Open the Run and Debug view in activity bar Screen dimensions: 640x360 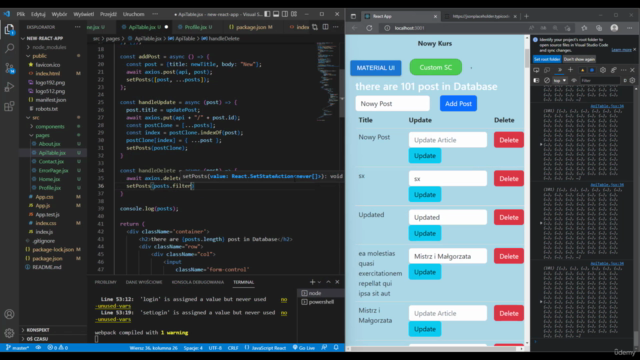(9, 87)
